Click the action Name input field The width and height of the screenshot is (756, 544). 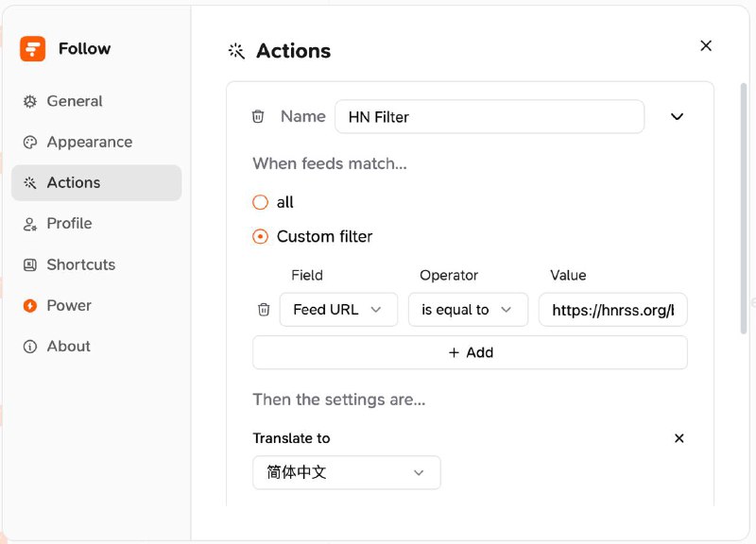point(490,117)
